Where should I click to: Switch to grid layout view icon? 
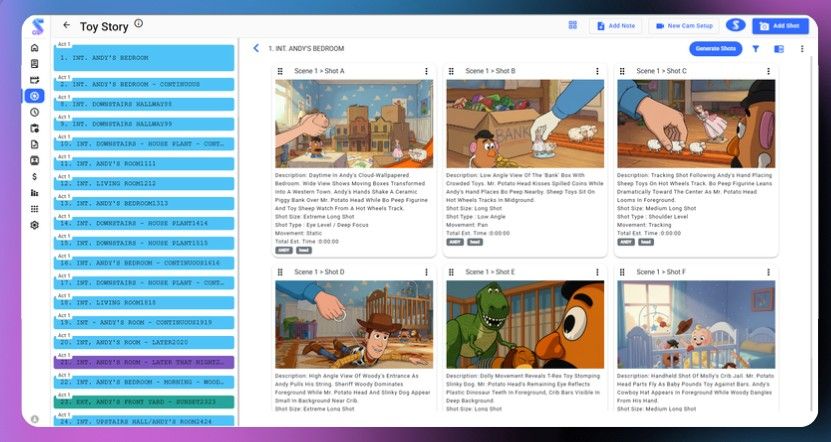coord(572,25)
